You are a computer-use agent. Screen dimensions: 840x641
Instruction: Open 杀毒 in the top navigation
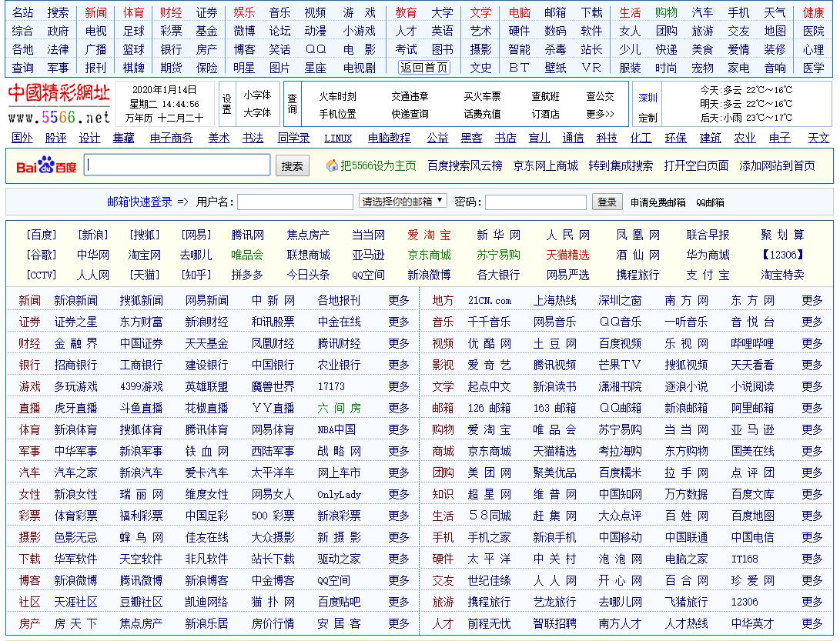coord(555,50)
